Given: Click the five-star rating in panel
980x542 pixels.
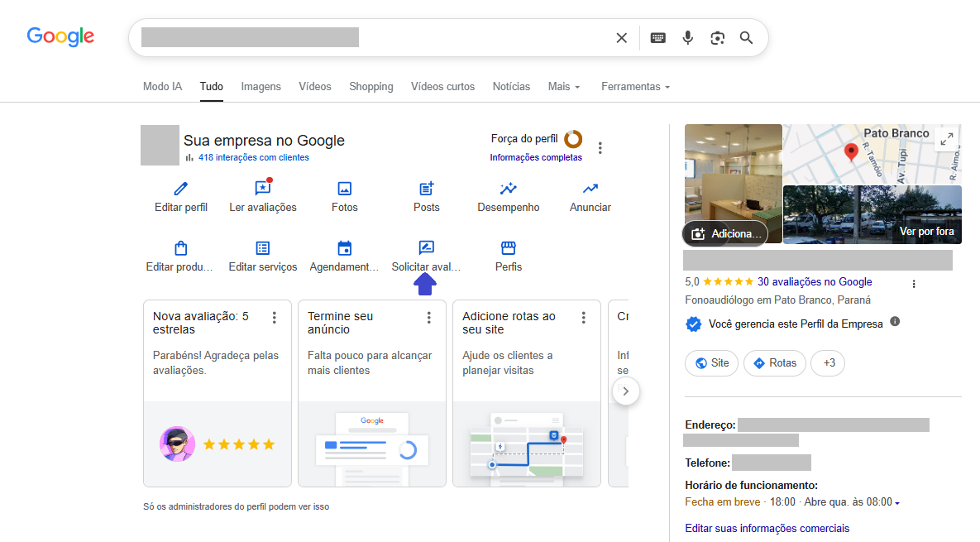Looking at the screenshot, I should point(728,282).
